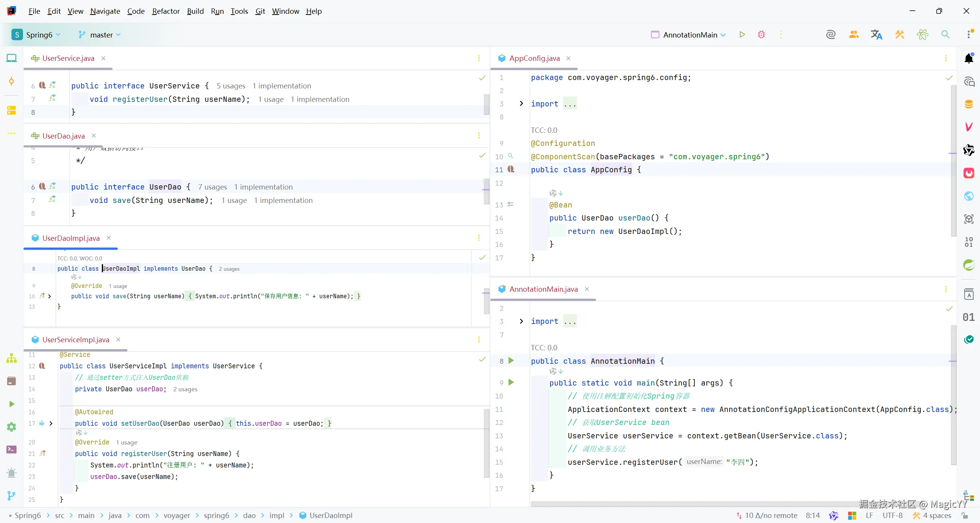Viewport: 980px width, 523px height.
Task: Close the UserDao.java tab
Action: (94, 136)
